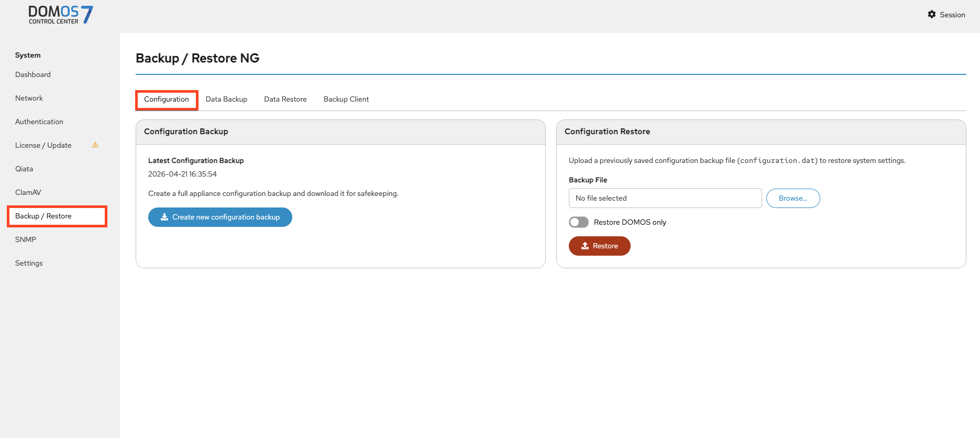Switch to the Data Restore tab

285,100
